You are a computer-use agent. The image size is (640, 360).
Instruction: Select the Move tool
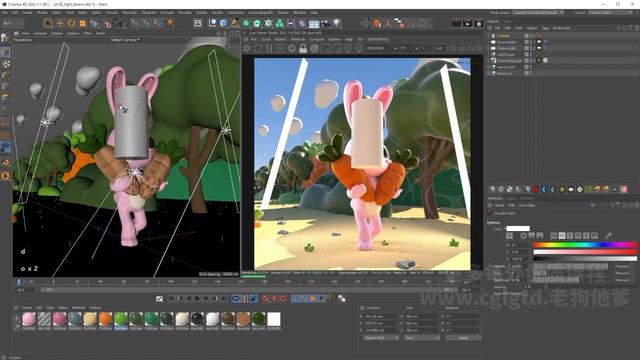pos(60,24)
